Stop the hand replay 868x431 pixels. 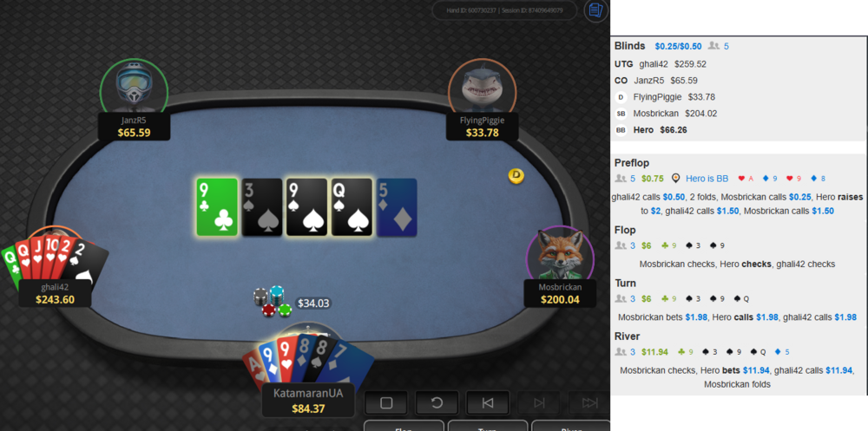coord(386,402)
